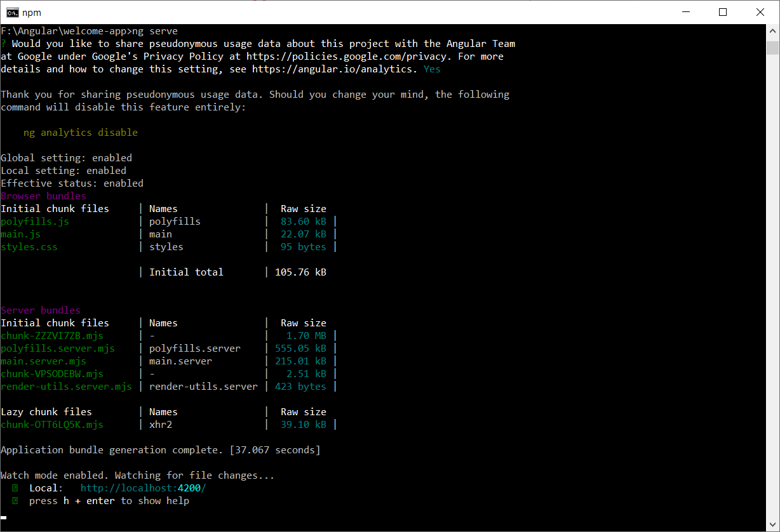Maximize the npm console window
This screenshot has height=532, width=780.
(723, 12)
